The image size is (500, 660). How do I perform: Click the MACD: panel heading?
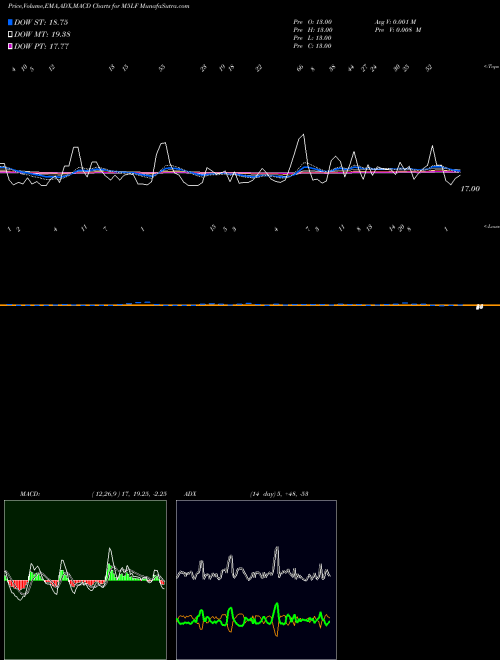30,494
